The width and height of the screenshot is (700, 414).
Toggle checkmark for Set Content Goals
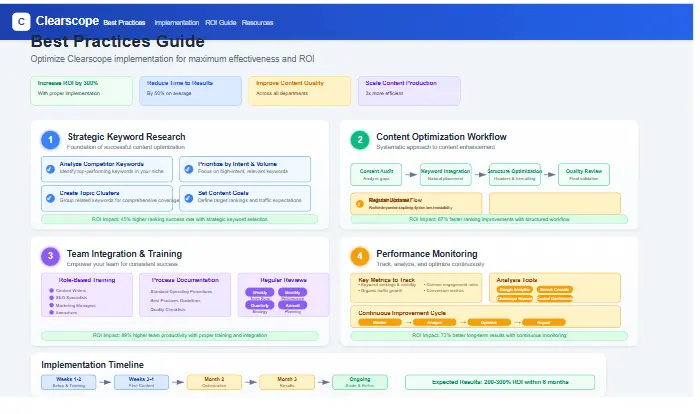[x=189, y=198]
